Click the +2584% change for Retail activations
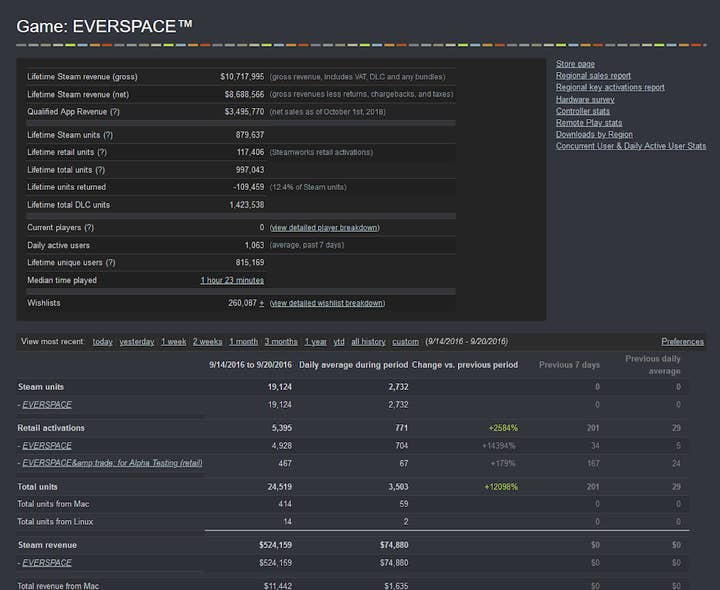The width and height of the screenshot is (720, 590). (503, 428)
